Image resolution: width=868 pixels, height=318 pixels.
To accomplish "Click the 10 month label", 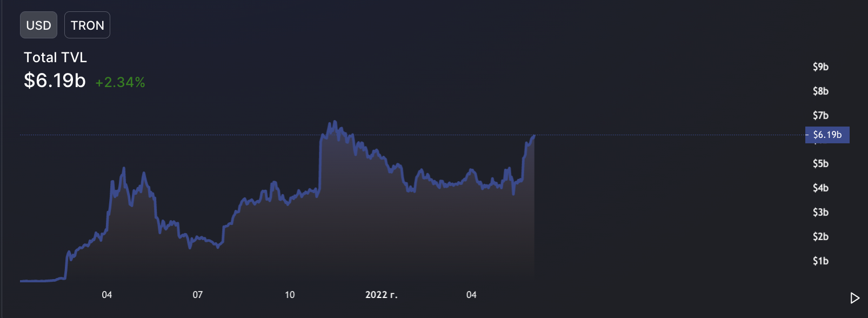I will (x=290, y=295).
